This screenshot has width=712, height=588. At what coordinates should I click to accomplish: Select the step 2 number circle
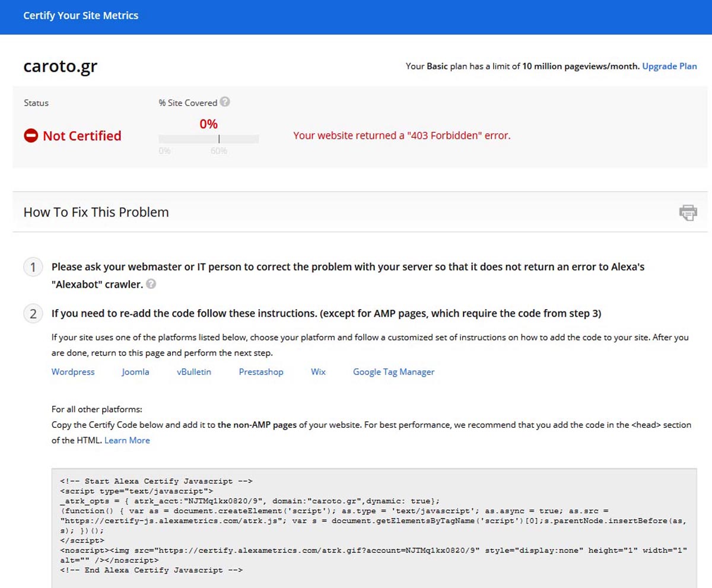point(33,314)
